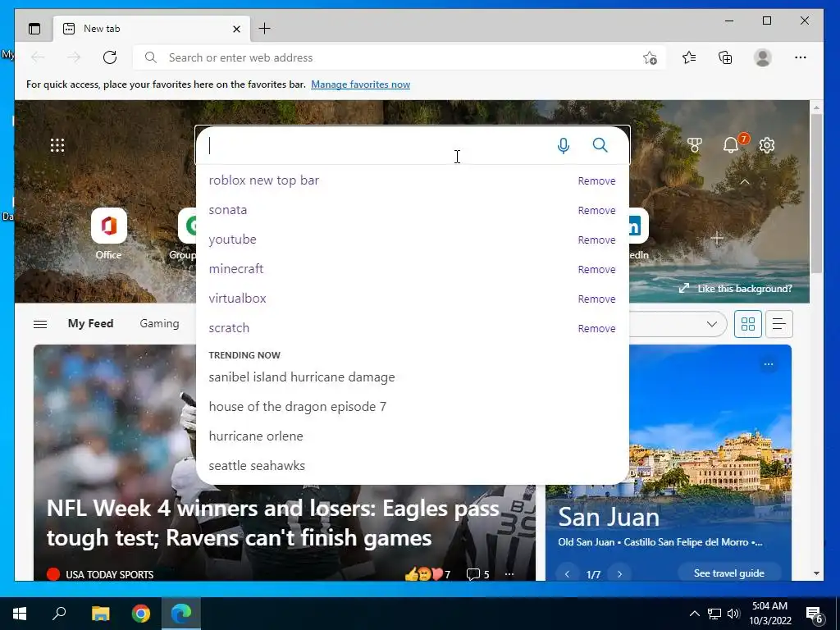Expand the feed layout dropdown
Screen dimensions: 840x630
[x=711, y=324]
